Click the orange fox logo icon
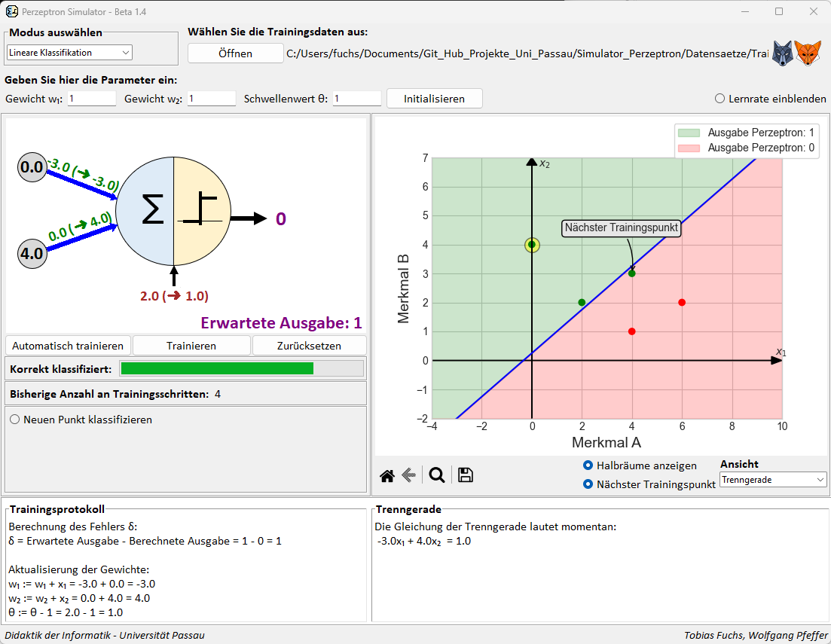Screen dimensions: 831x644 (x=808, y=53)
